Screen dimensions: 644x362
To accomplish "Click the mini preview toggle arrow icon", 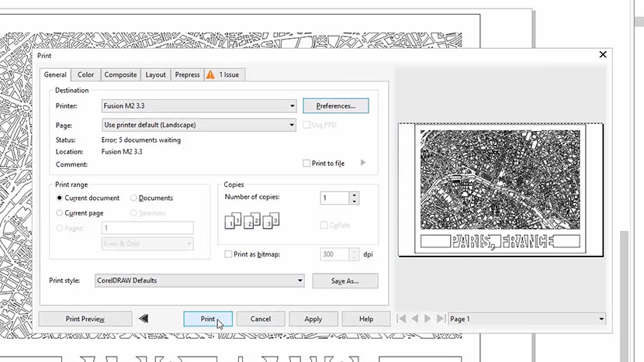I will click(144, 319).
